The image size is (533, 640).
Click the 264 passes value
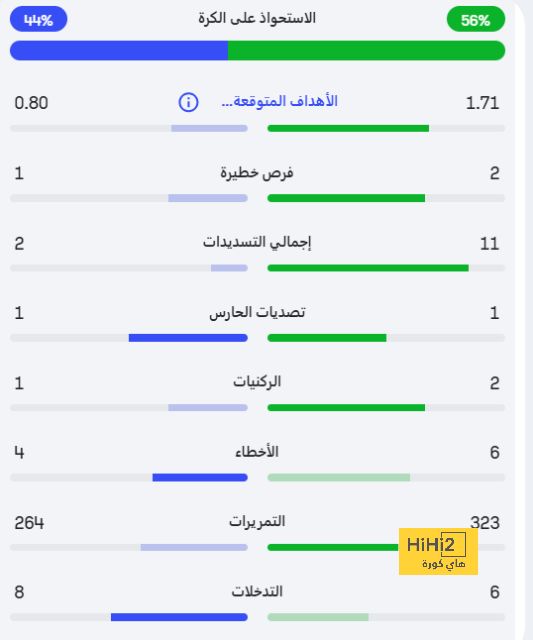(x=29, y=523)
